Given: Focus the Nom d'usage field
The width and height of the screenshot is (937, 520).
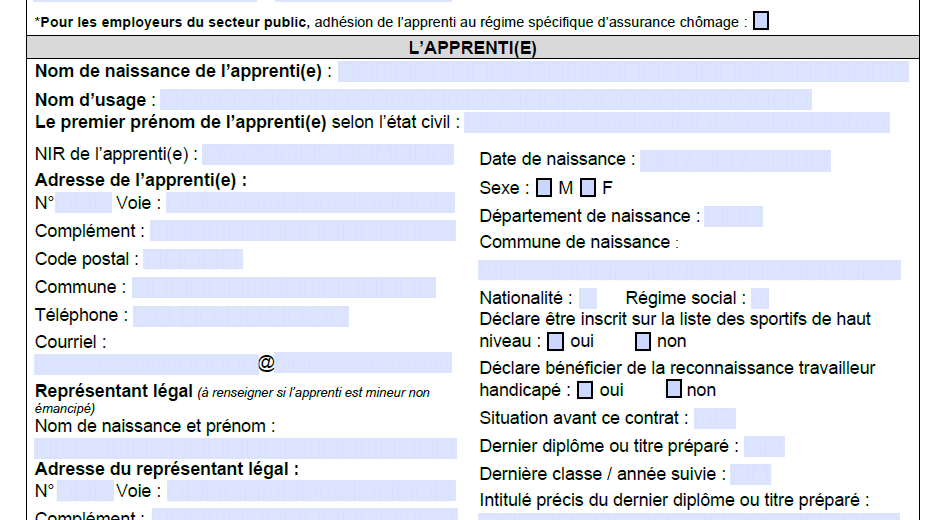Looking at the screenshot, I should point(488,100).
